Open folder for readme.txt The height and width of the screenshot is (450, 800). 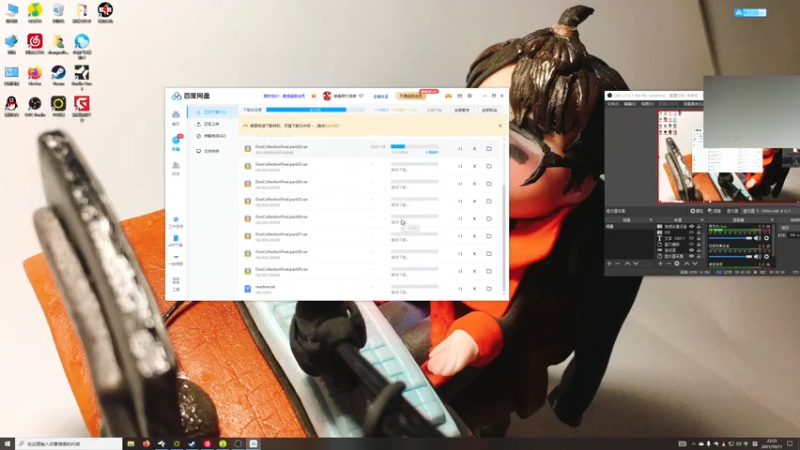pyautogui.click(x=489, y=289)
